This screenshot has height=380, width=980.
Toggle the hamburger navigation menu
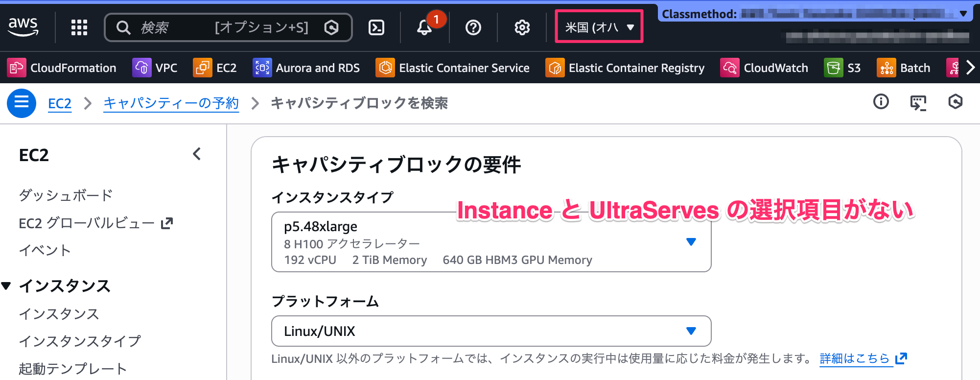point(22,103)
